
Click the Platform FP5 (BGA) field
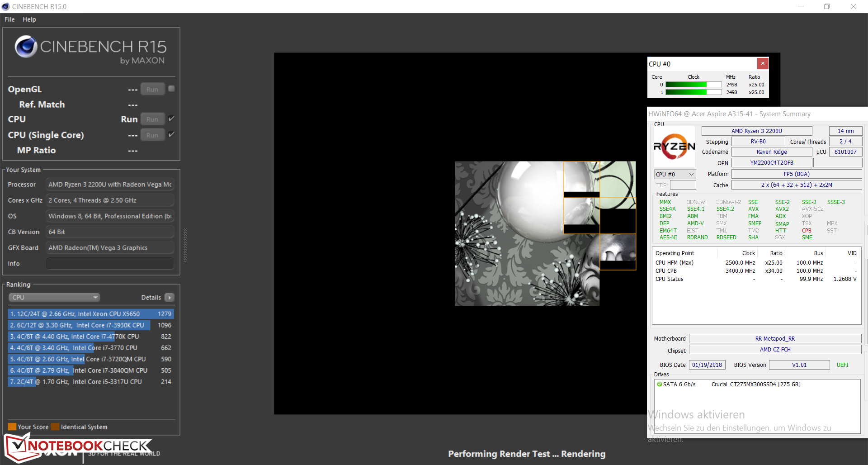(x=797, y=174)
